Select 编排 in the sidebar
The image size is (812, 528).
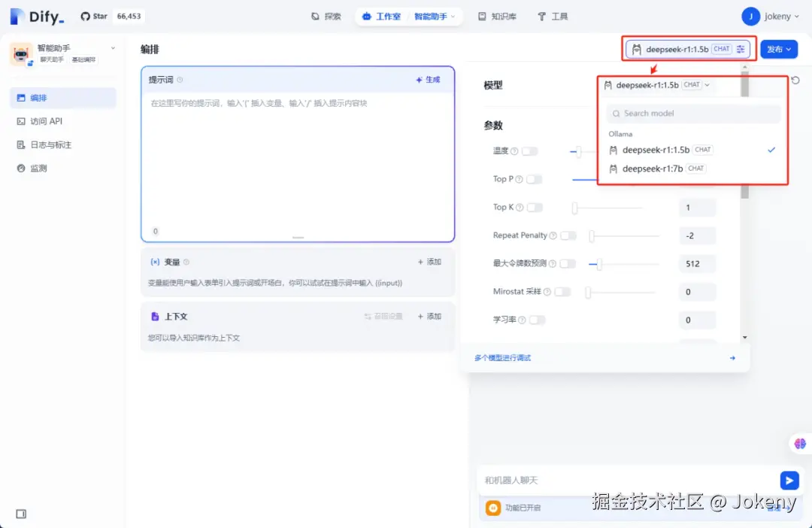pyautogui.click(x=63, y=98)
